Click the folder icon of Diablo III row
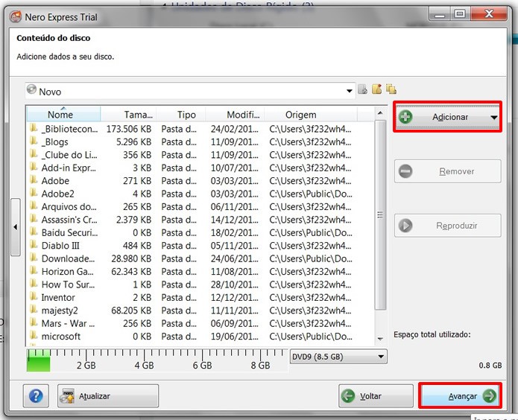Image resolution: width=518 pixels, height=420 pixels. (34, 245)
